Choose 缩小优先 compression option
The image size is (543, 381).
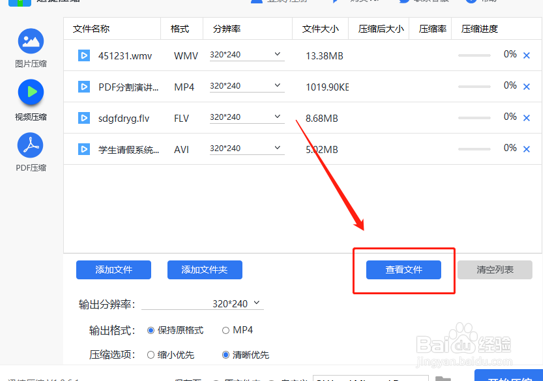coord(150,355)
